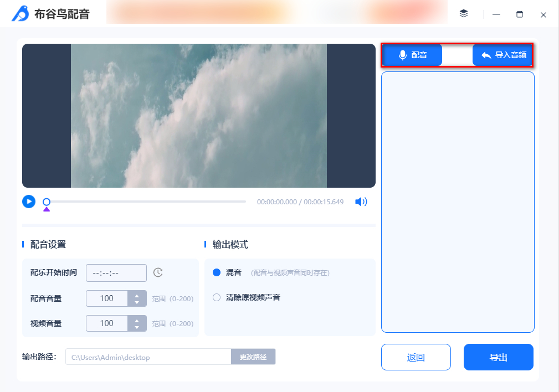The width and height of the screenshot is (559, 392).
Task: Increase 配音音量 with the up stepper arrow
Action: 137,296
